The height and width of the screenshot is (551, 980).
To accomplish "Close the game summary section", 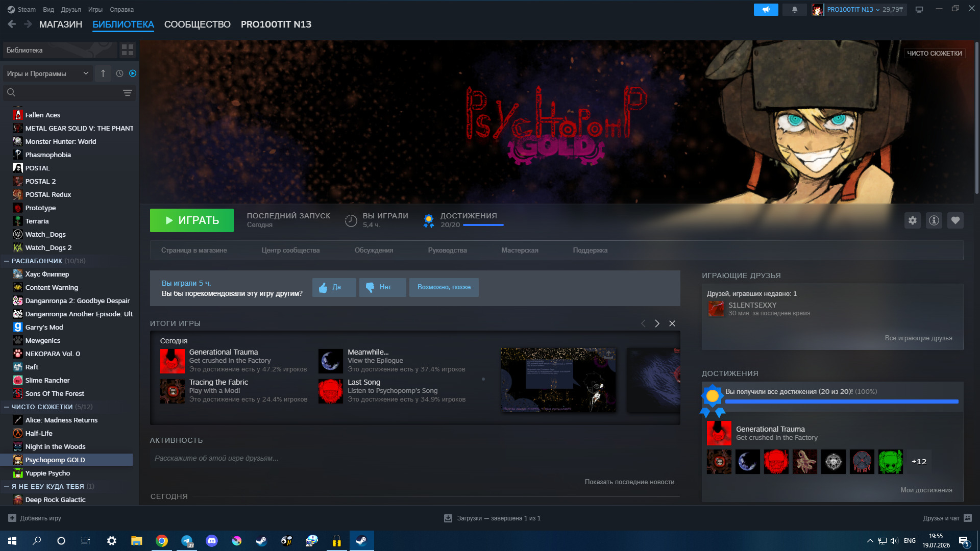I will tap(672, 323).
